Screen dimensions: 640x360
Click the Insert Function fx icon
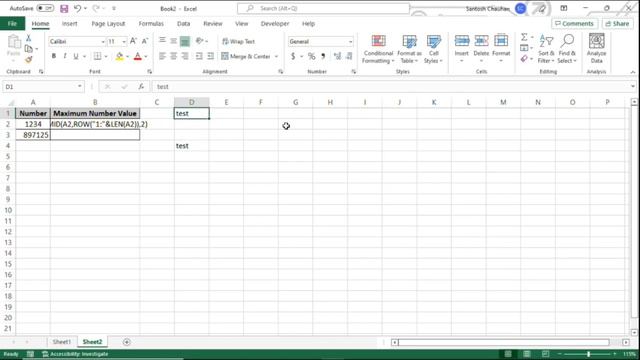pos(141,87)
